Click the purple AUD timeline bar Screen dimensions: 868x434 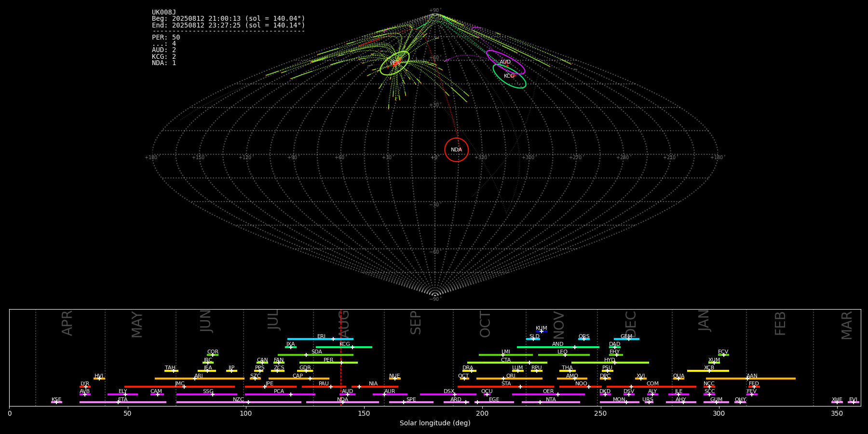coord(347,394)
